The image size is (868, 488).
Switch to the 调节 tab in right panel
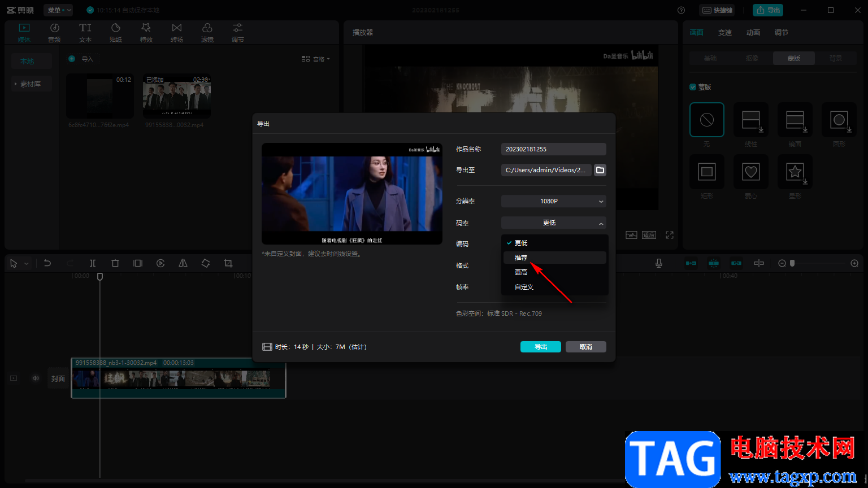(782, 33)
